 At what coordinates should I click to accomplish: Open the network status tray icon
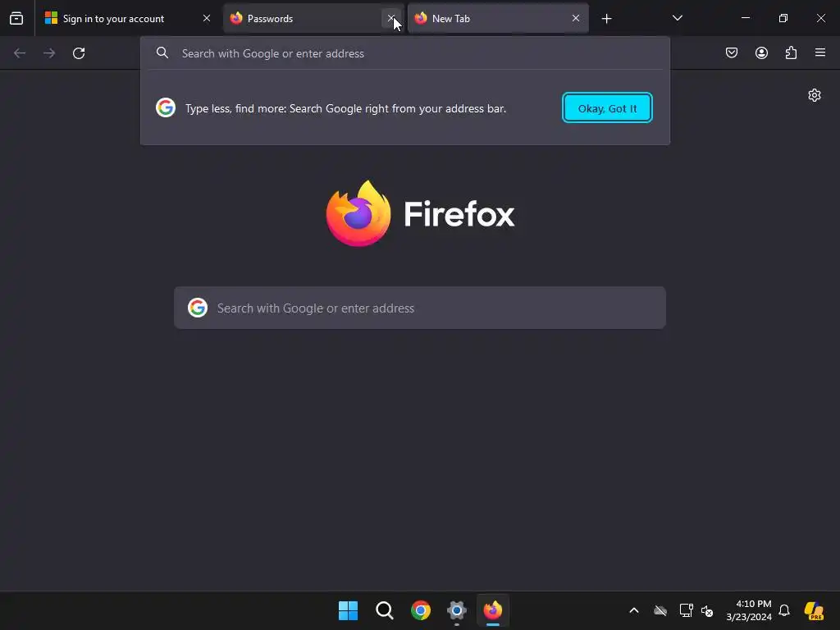click(687, 610)
